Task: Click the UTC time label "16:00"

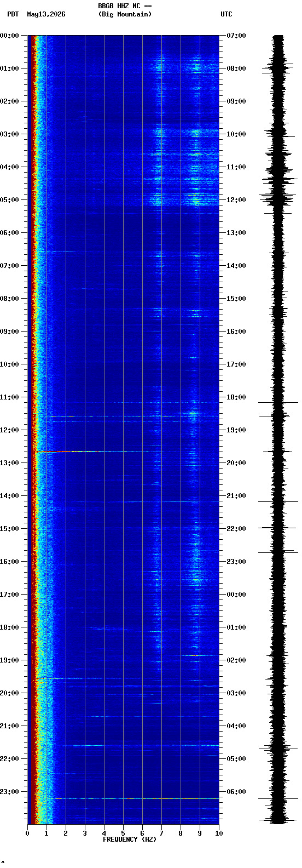Action: pyautogui.click(x=236, y=332)
